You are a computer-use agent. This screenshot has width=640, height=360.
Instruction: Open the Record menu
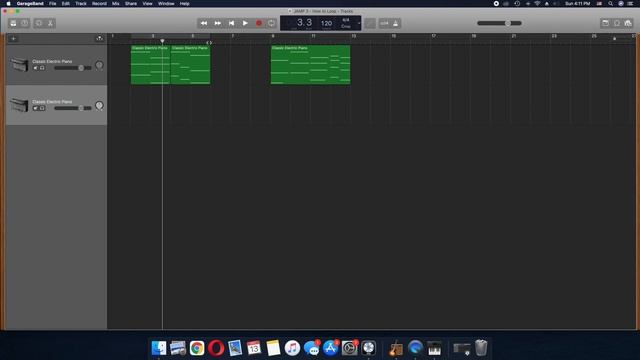[99, 3]
